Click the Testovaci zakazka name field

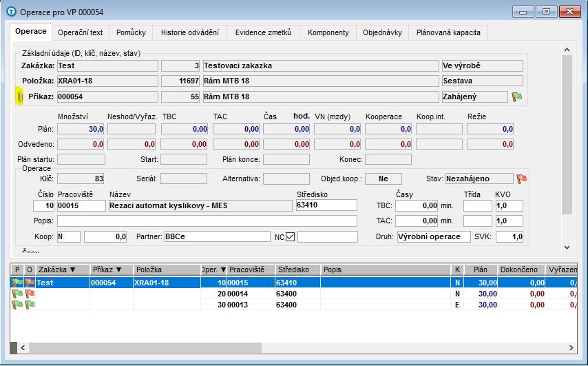pos(321,65)
